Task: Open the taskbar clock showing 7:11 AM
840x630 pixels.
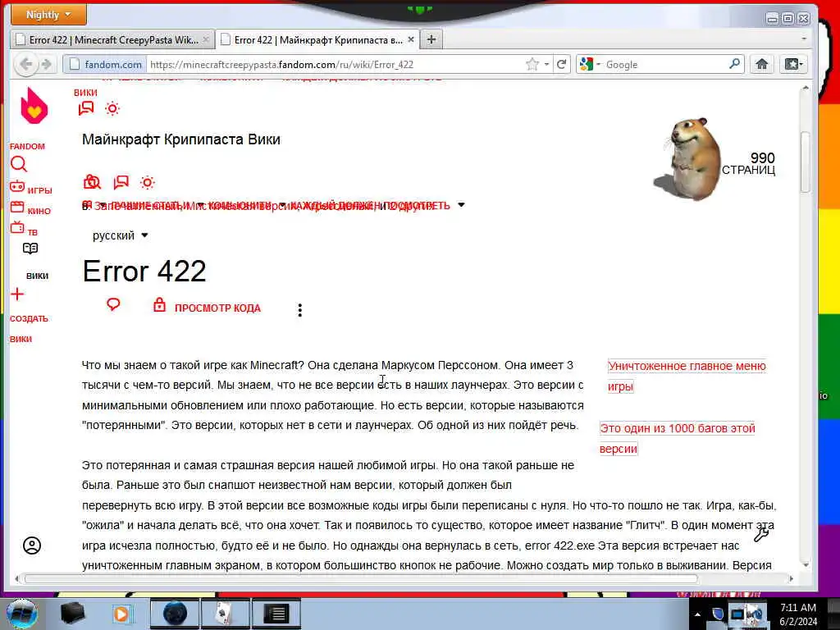Action: 798,614
